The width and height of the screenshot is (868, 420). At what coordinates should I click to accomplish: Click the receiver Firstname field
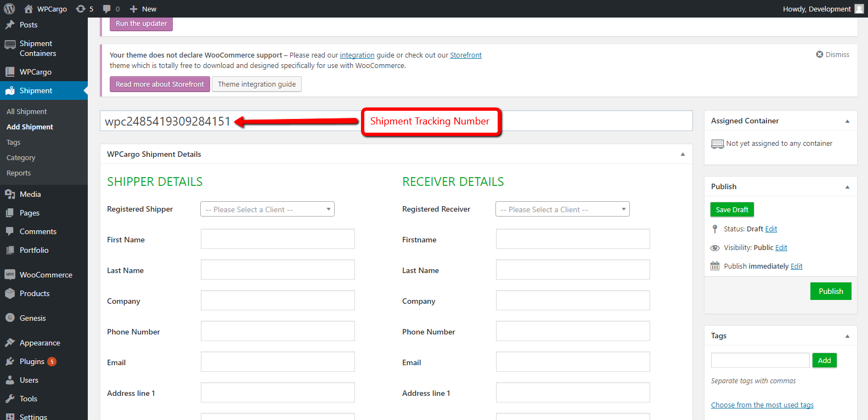[x=573, y=239]
